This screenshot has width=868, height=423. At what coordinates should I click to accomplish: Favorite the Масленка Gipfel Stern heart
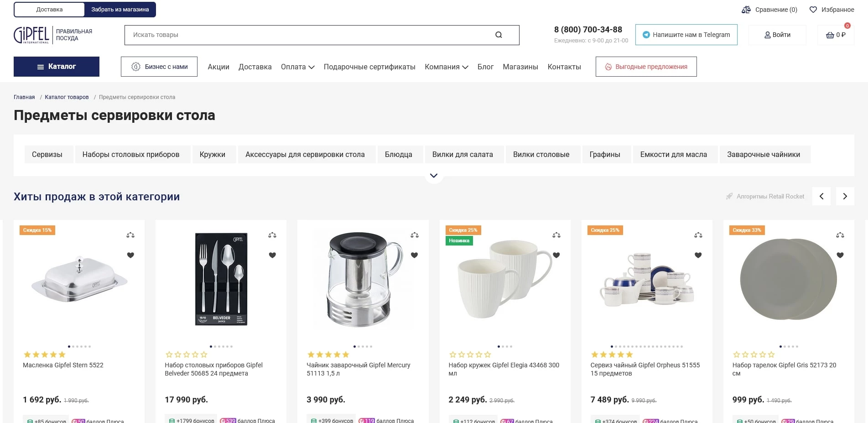130,255
